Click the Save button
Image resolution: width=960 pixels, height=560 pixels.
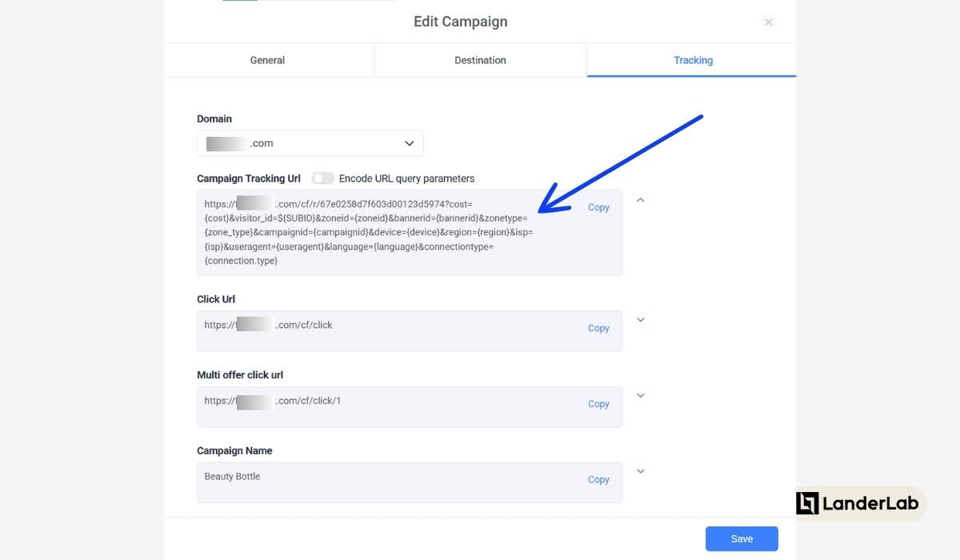742,539
